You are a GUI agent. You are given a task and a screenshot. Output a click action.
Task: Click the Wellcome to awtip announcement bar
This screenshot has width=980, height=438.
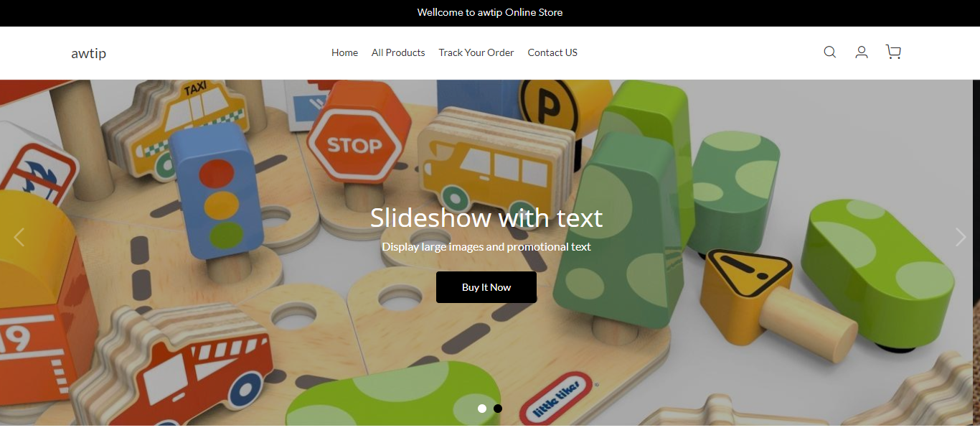click(490, 12)
